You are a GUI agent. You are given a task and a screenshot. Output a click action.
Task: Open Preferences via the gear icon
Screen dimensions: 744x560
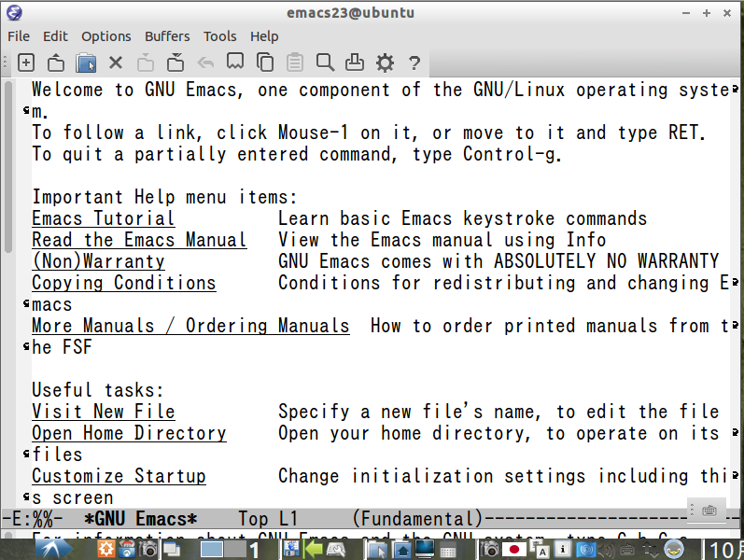[385, 63]
